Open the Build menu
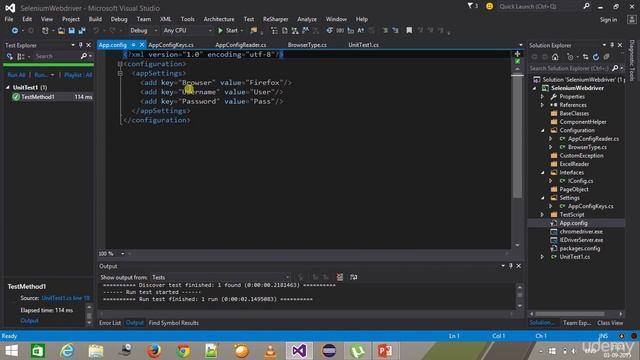Image resolution: width=640 pixels, height=360 pixels. pos(95,19)
